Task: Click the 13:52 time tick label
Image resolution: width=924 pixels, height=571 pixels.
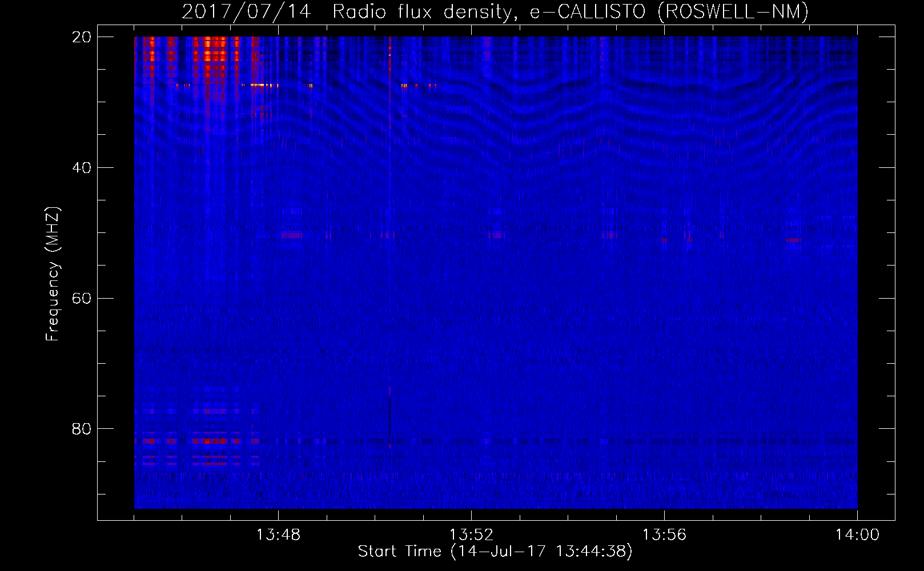Action: (471, 535)
